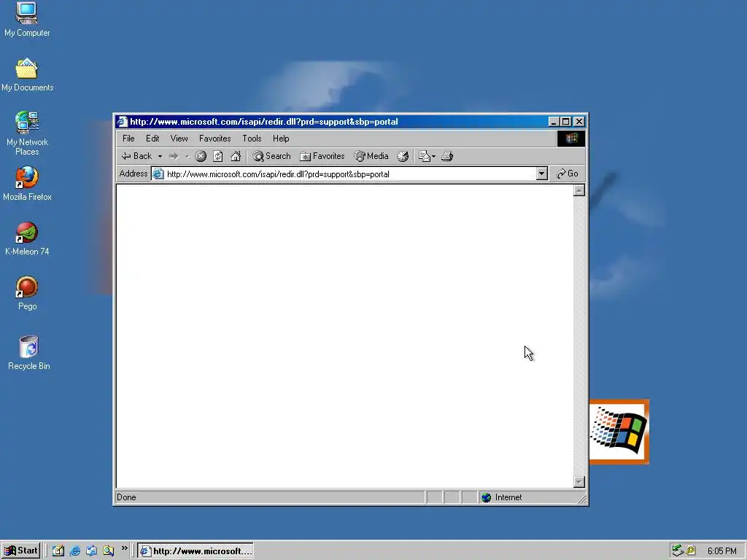Click inside the Address URL field
The height and width of the screenshot is (560, 747).
point(350,174)
